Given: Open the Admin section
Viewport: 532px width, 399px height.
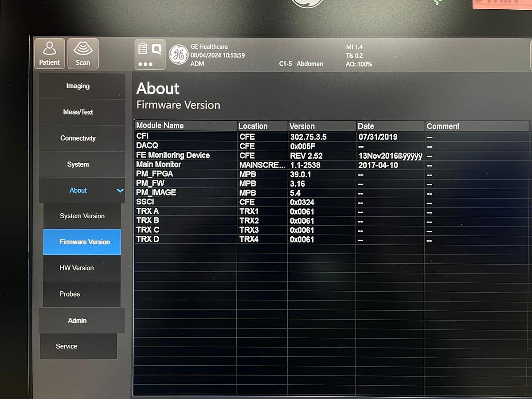Looking at the screenshot, I should point(77,321).
